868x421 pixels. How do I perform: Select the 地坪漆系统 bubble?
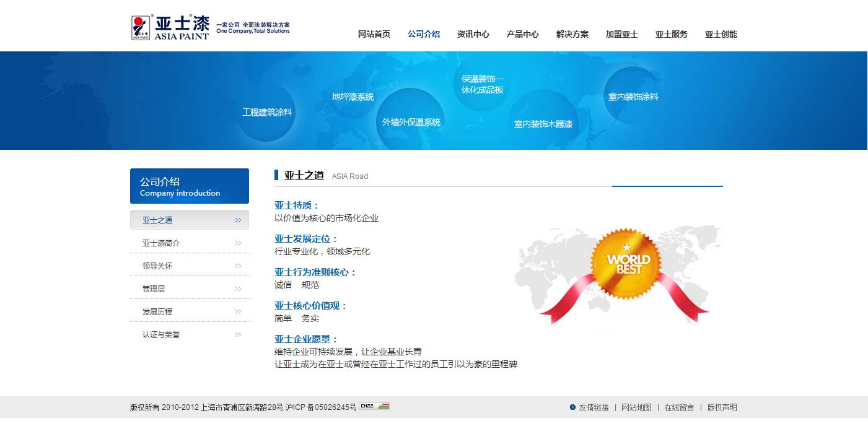tap(353, 97)
